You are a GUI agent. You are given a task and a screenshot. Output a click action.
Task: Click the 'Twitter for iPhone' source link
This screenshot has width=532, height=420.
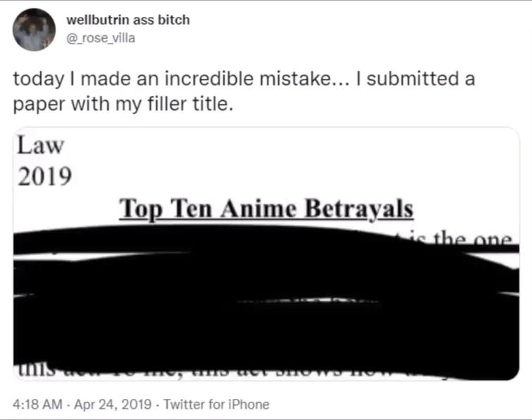click(x=216, y=404)
